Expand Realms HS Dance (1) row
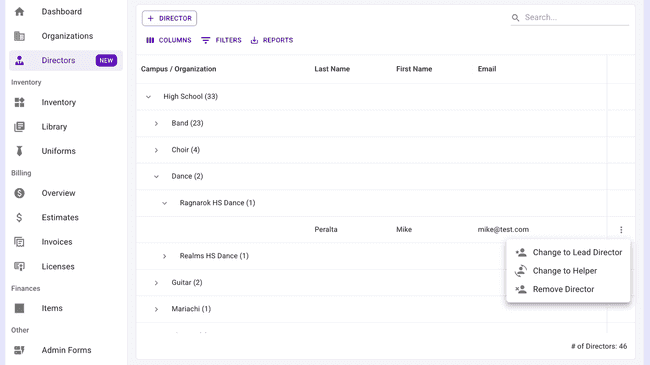 point(165,256)
